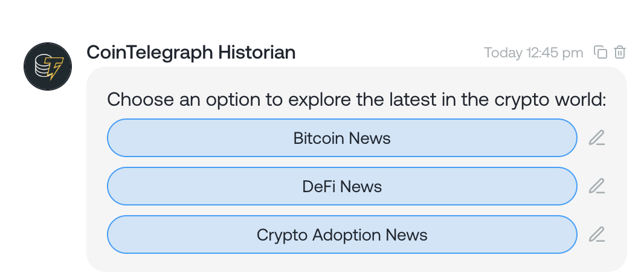
Task: Edit the Bitcoin News option
Action: click(597, 138)
